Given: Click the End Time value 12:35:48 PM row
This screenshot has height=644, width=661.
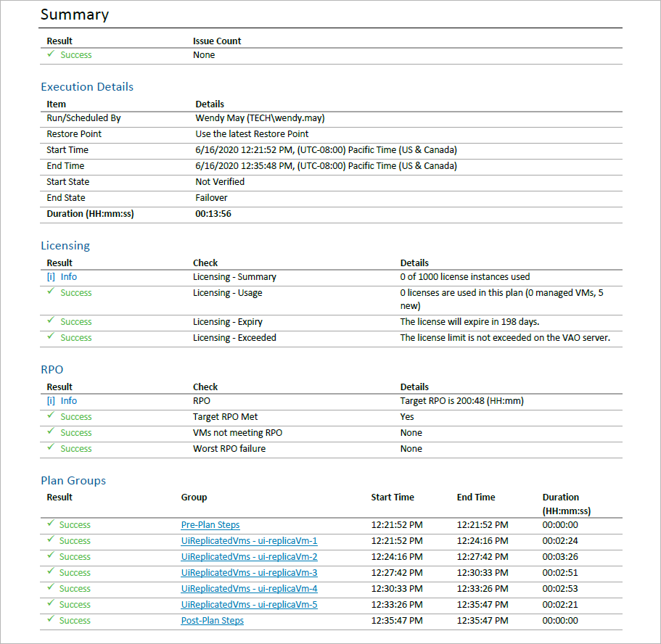Looking at the screenshot, I should [327, 166].
